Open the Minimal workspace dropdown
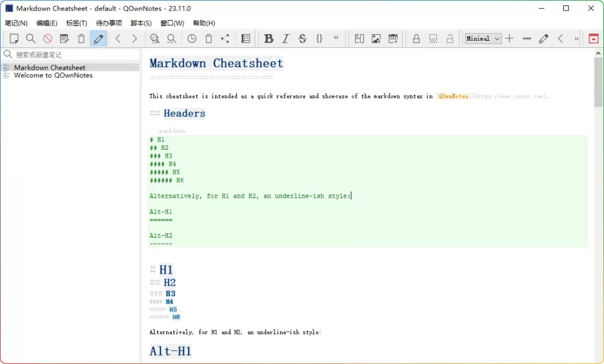 (483, 39)
